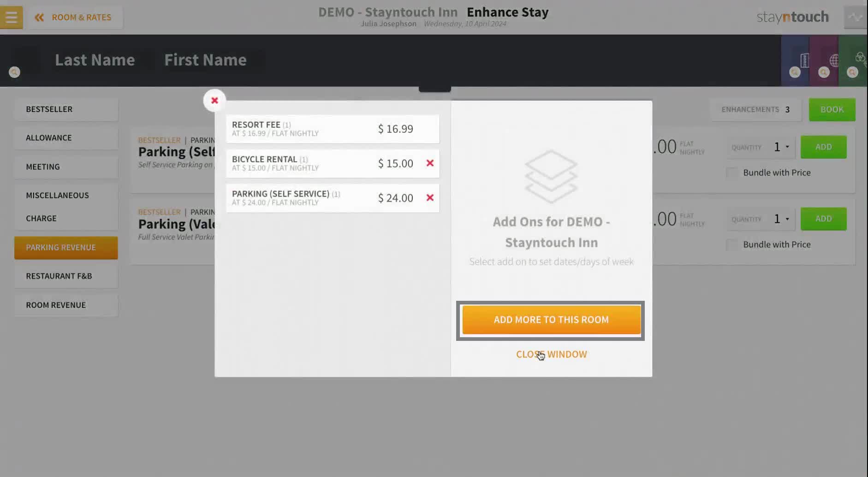The width and height of the screenshot is (868, 477).
Task: Select the Restaurant F&B category
Action: pos(66,276)
